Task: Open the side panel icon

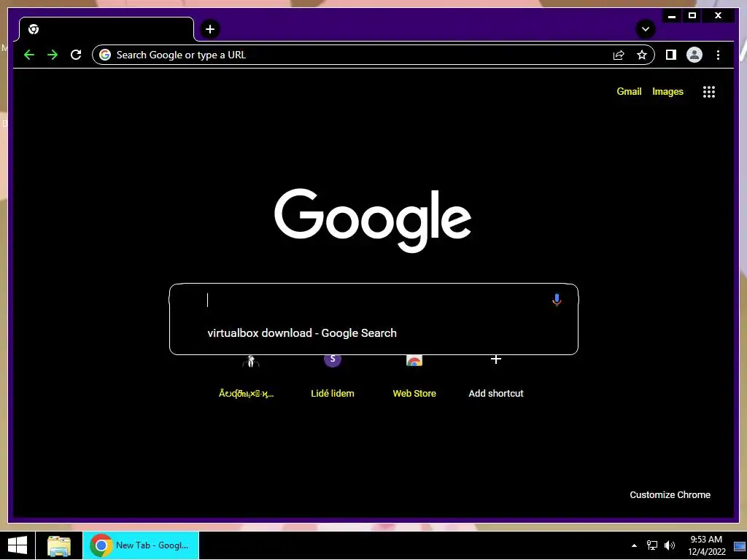Action: pyautogui.click(x=671, y=55)
